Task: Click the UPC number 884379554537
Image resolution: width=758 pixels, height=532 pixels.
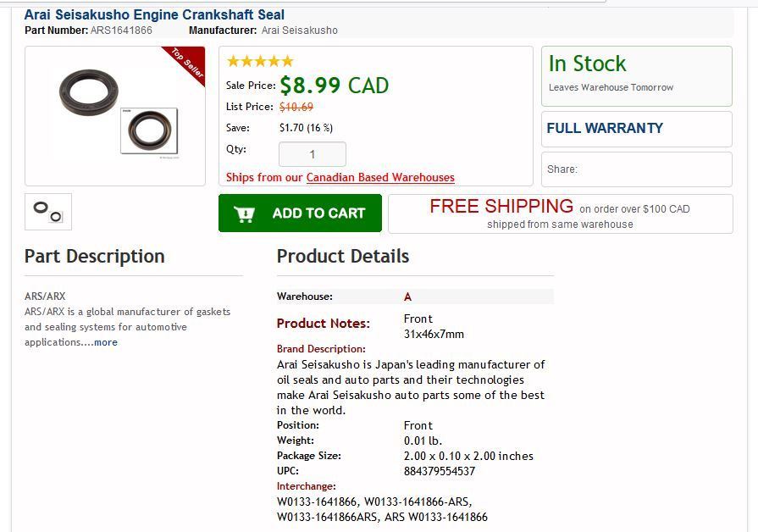Action: pyautogui.click(x=440, y=471)
